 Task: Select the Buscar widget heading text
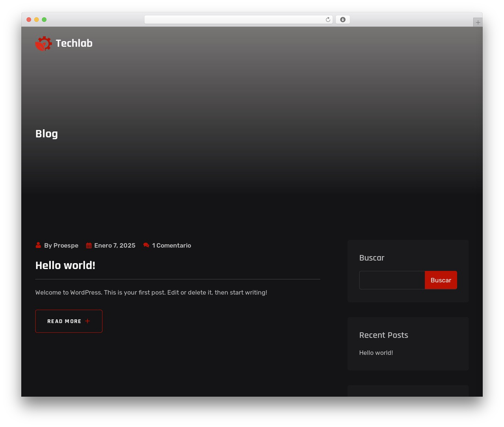(372, 258)
